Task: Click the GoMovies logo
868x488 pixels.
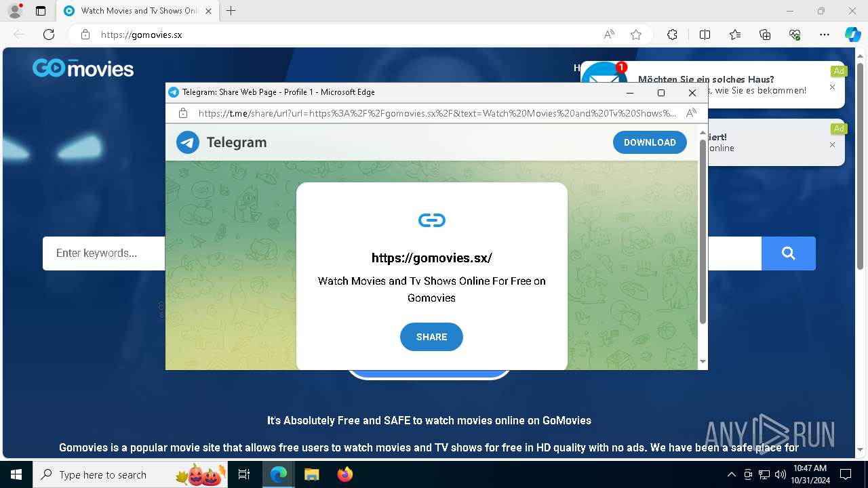Action: tap(83, 68)
